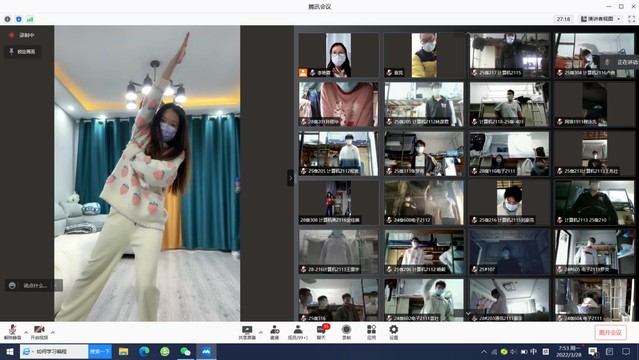Click the network signal bars icon
639x360 pixels.
coord(30,19)
